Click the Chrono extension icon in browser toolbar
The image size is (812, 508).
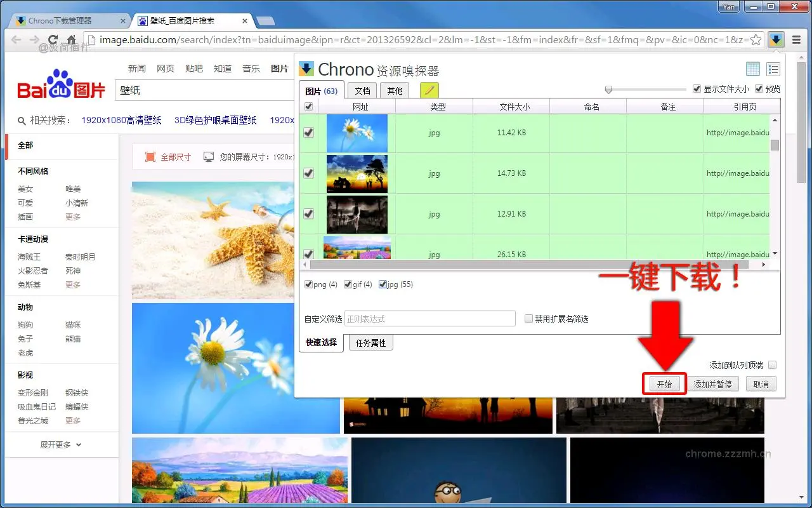pyautogui.click(x=776, y=39)
